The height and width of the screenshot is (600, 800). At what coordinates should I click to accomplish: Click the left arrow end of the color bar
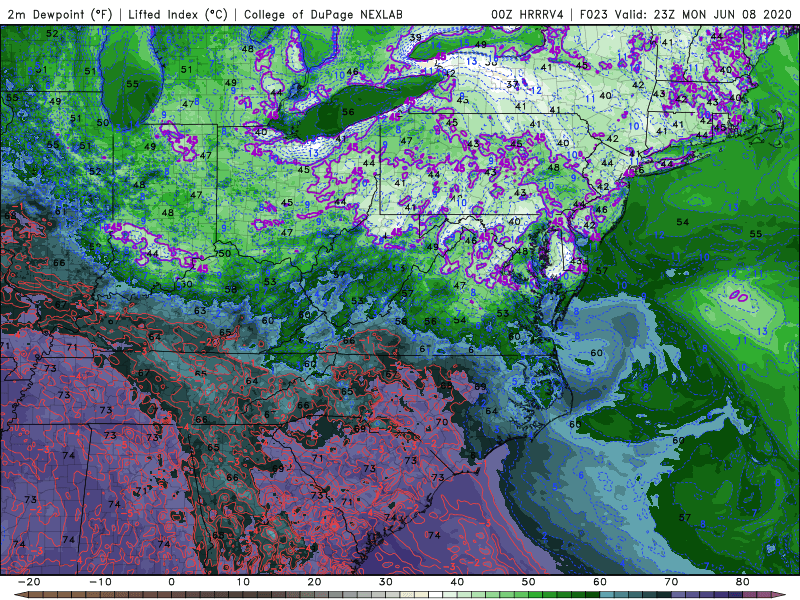point(20,595)
